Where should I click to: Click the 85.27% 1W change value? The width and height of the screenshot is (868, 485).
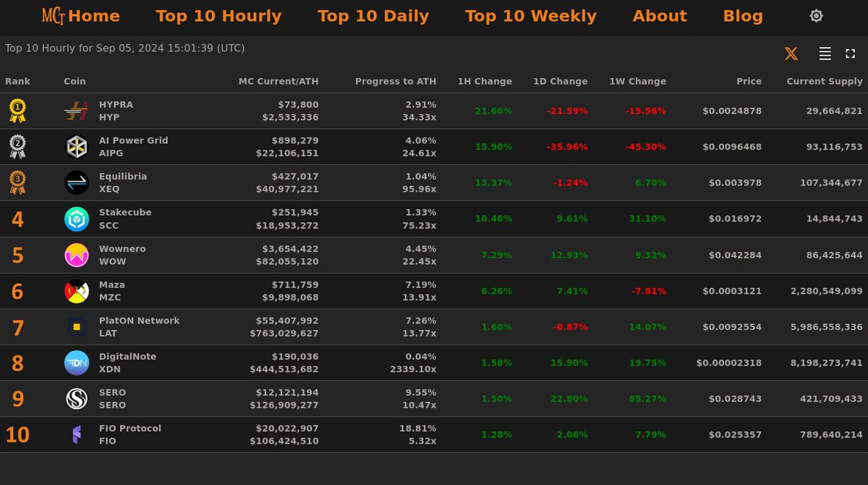(647, 399)
